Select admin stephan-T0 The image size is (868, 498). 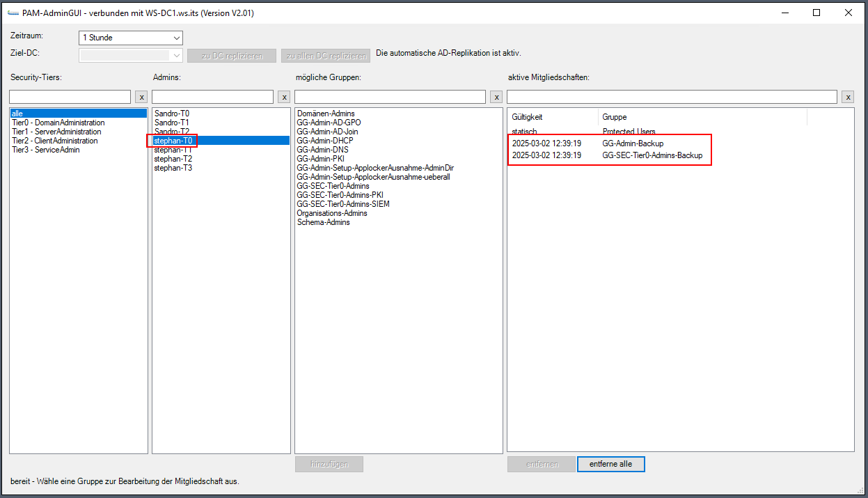221,140
